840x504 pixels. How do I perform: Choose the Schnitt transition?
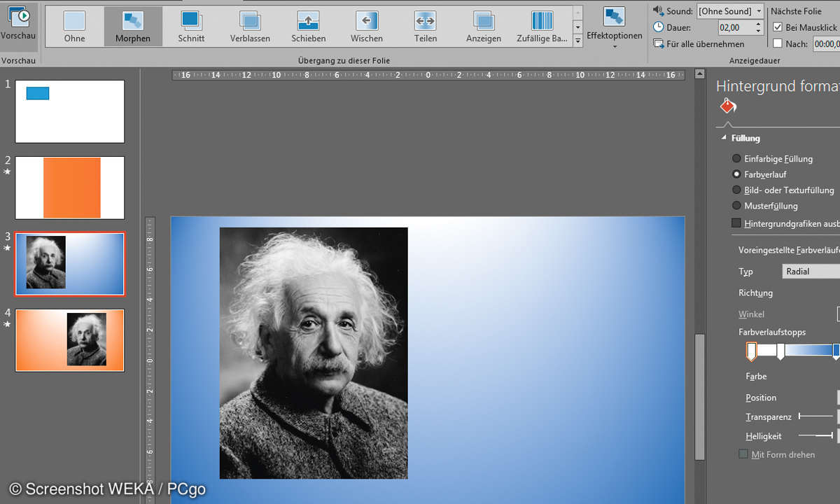point(191,26)
